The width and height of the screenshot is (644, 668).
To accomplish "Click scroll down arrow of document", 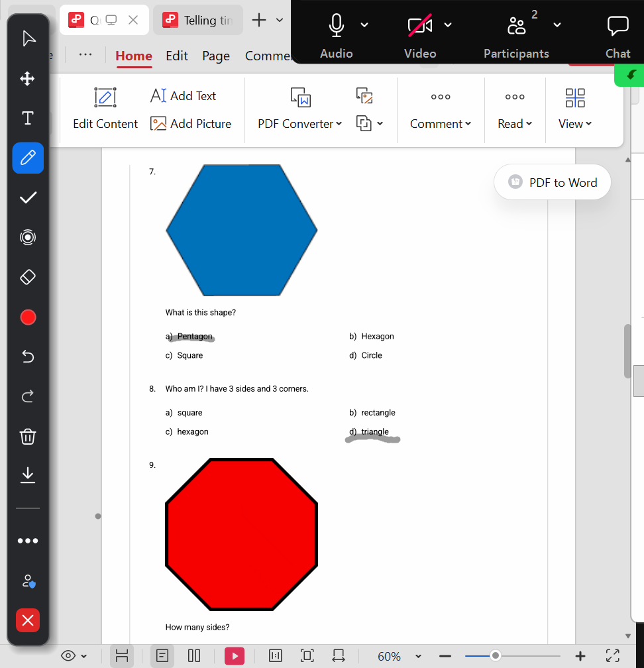I will click(628, 636).
